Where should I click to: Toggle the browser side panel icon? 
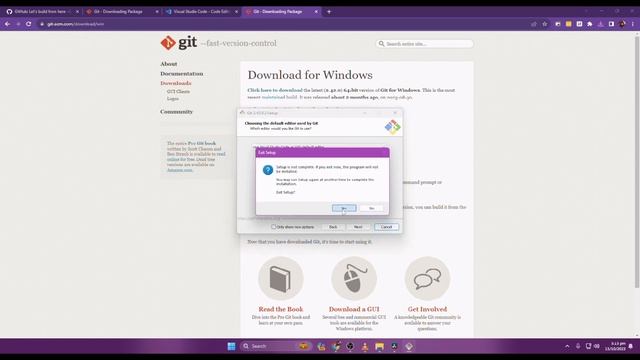pos(611,24)
